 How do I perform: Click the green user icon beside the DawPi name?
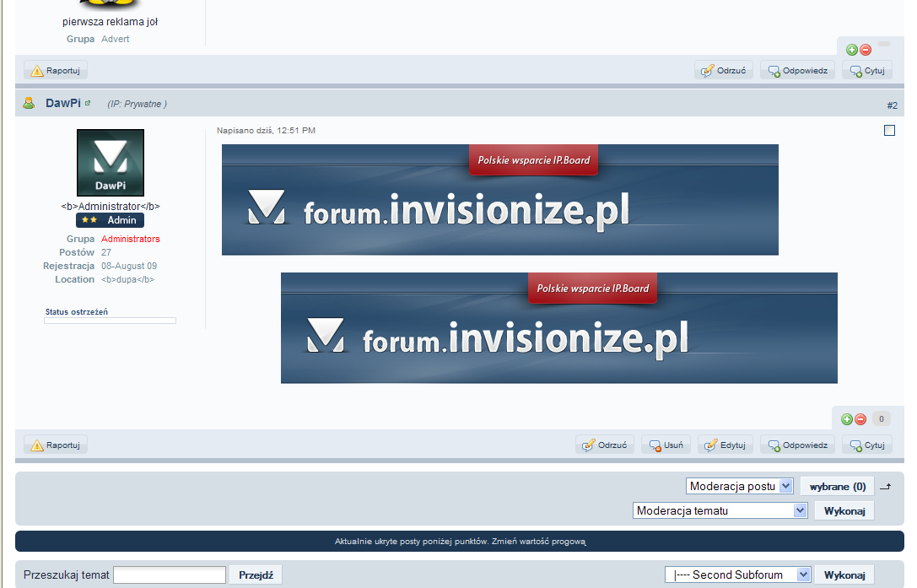(29, 103)
